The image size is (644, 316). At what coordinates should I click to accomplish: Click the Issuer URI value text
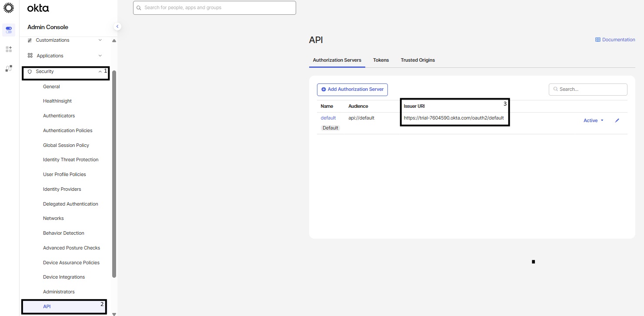(x=454, y=118)
